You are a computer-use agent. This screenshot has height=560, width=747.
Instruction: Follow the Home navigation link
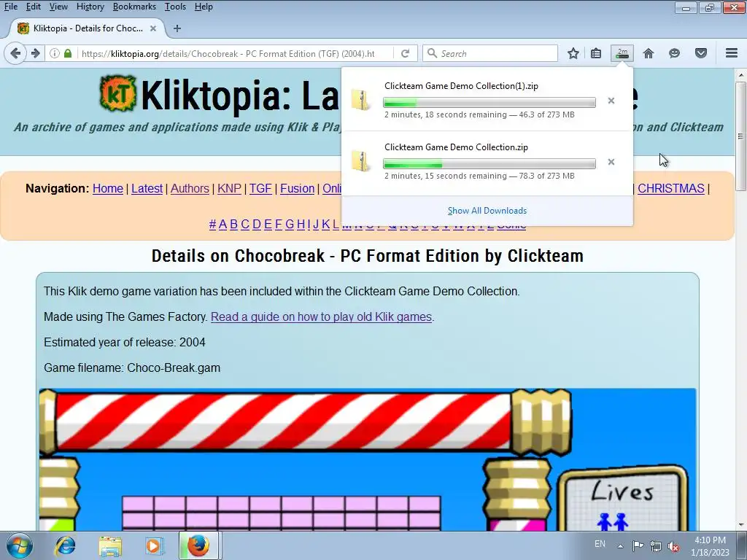coord(108,189)
